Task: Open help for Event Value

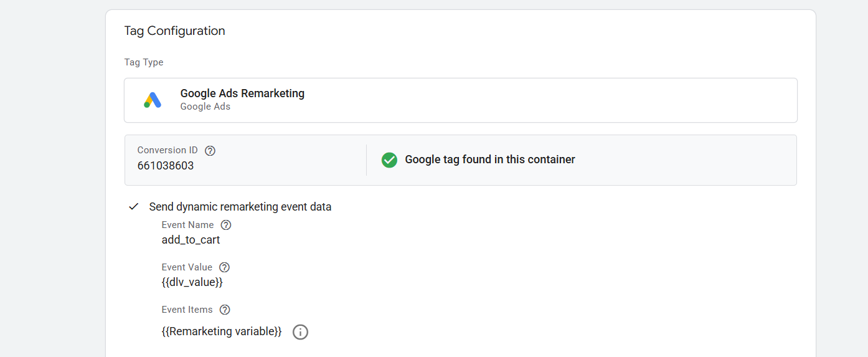Action: point(225,267)
